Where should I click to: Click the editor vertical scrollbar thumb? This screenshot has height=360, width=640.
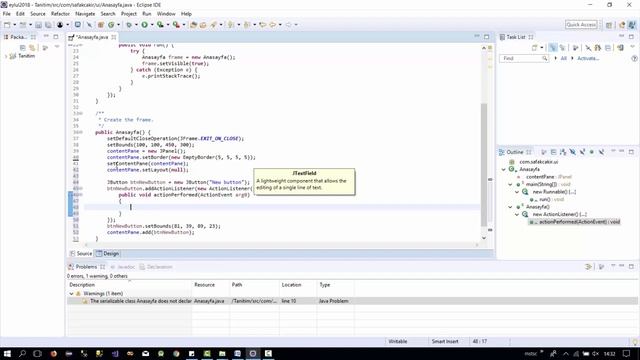pyautogui.click(x=484, y=164)
